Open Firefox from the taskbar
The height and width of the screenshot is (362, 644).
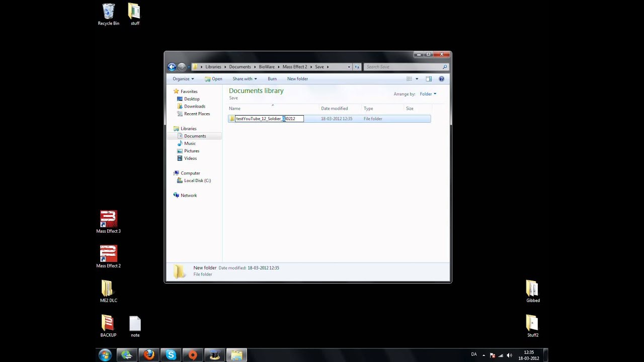click(x=149, y=355)
